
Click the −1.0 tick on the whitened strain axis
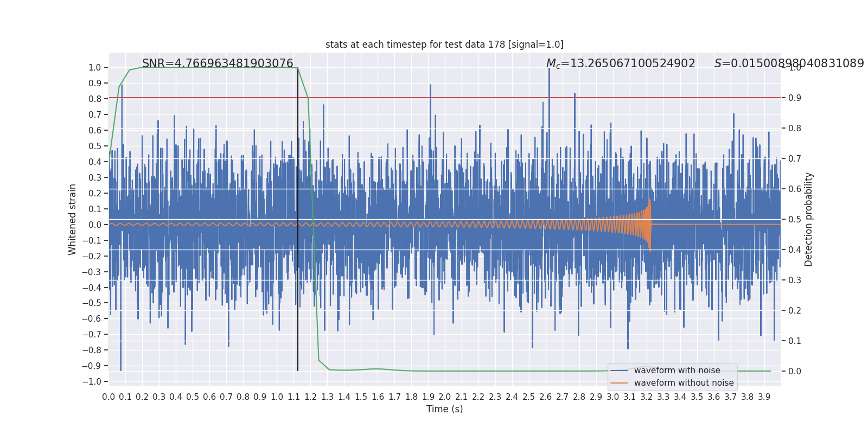tap(92, 382)
